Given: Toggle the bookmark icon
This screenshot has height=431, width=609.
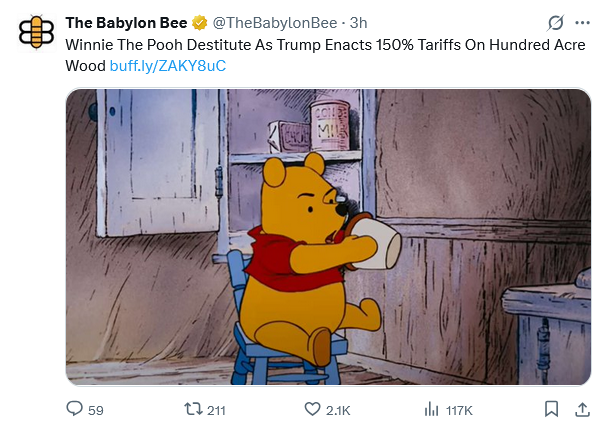Looking at the screenshot, I should (x=551, y=409).
